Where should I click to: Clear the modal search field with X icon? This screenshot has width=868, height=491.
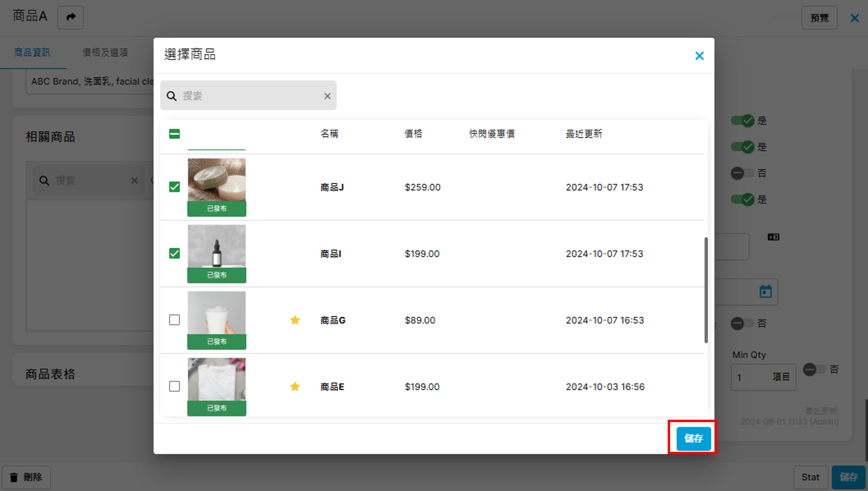click(x=327, y=96)
